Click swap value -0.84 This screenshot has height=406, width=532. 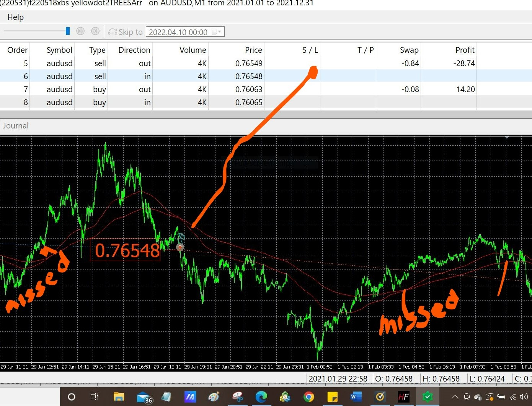(x=410, y=63)
